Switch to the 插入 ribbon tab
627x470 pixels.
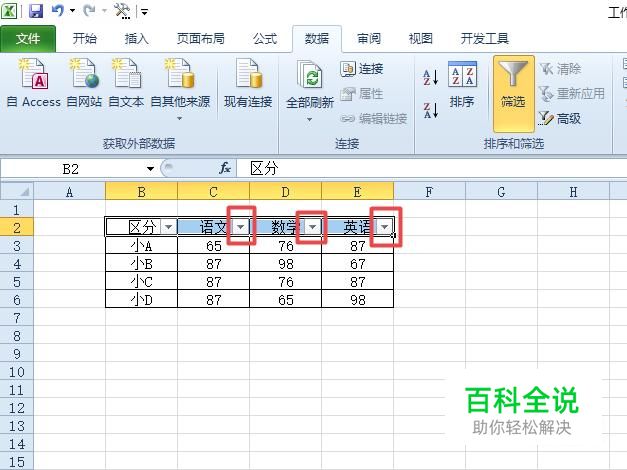pos(136,39)
